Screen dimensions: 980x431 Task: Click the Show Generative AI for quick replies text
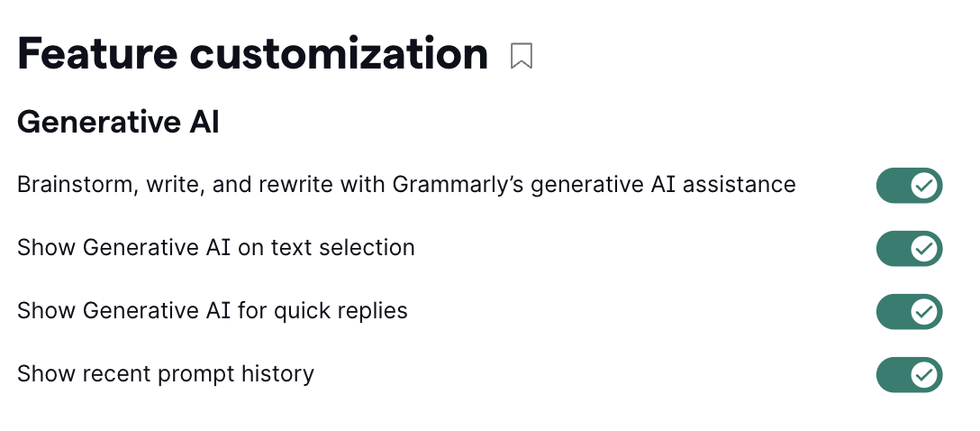[x=212, y=311]
